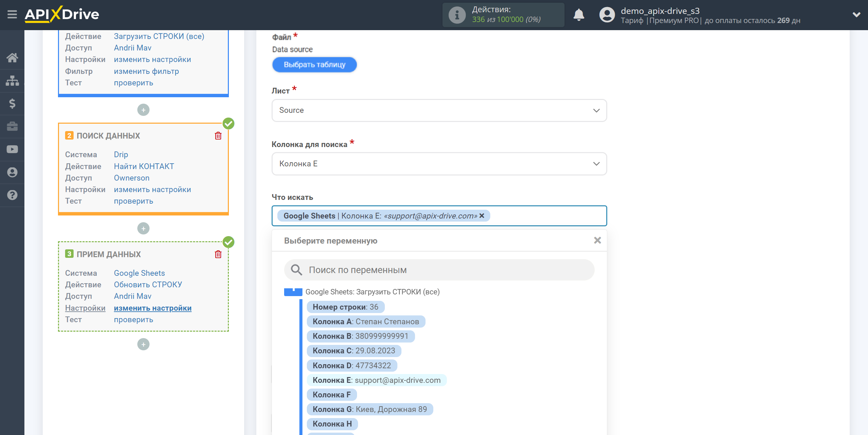Focus the Что искать field

439,216
